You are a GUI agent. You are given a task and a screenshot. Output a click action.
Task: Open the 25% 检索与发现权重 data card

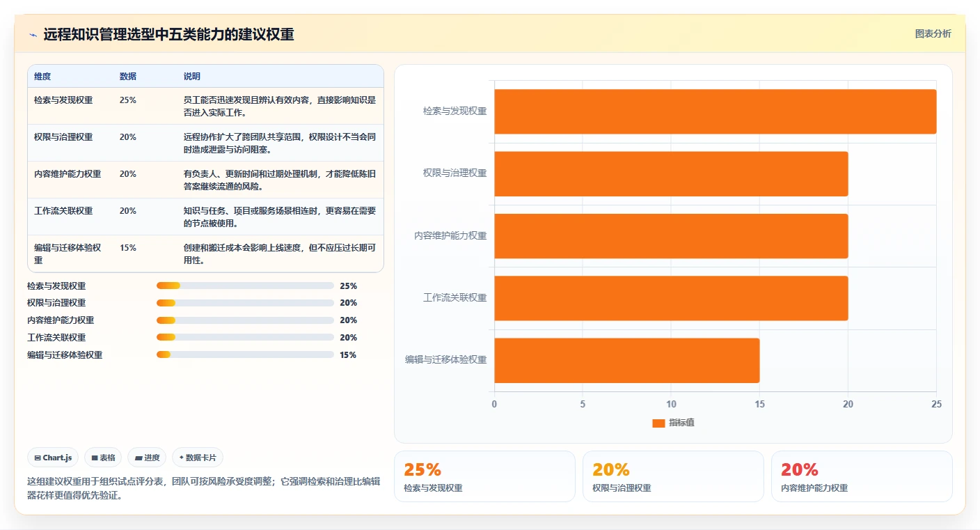484,476
